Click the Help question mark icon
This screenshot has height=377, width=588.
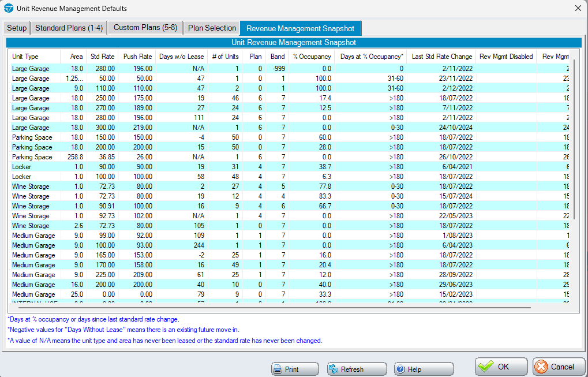[x=400, y=369]
